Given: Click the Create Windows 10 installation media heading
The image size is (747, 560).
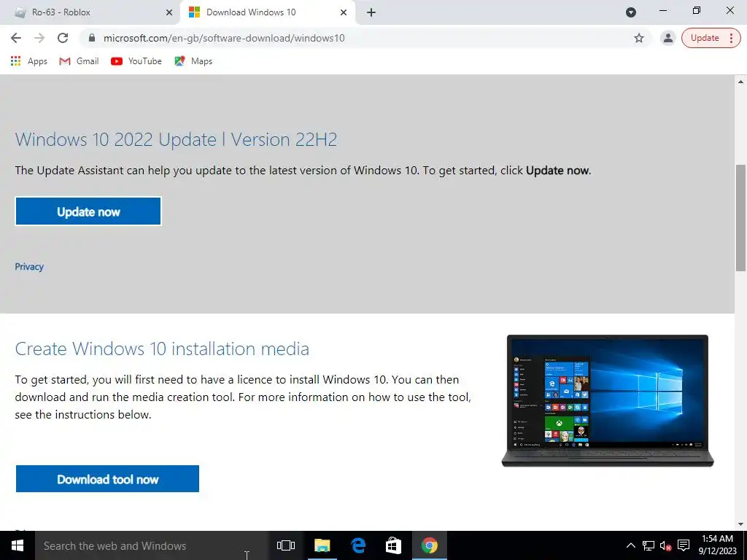Looking at the screenshot, I should click(162, 349).
